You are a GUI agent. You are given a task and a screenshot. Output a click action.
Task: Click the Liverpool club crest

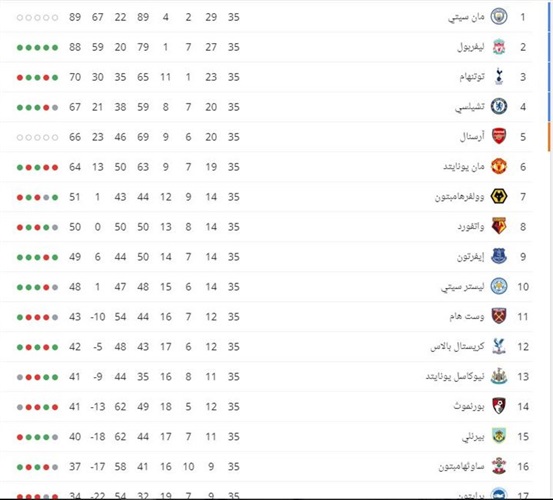(499, 47)
